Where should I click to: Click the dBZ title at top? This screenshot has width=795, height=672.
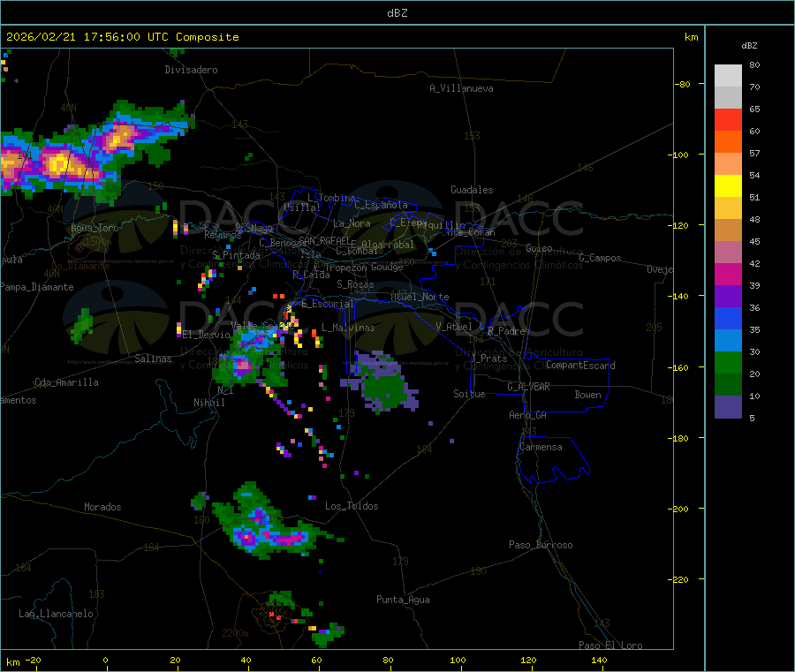(397, 12)
